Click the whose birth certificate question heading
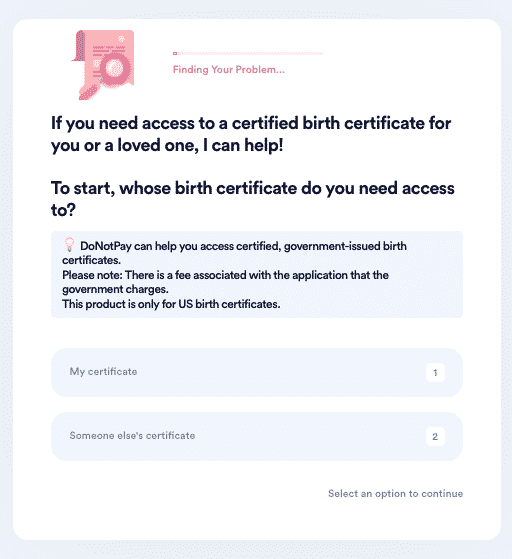 click(252, 199)
